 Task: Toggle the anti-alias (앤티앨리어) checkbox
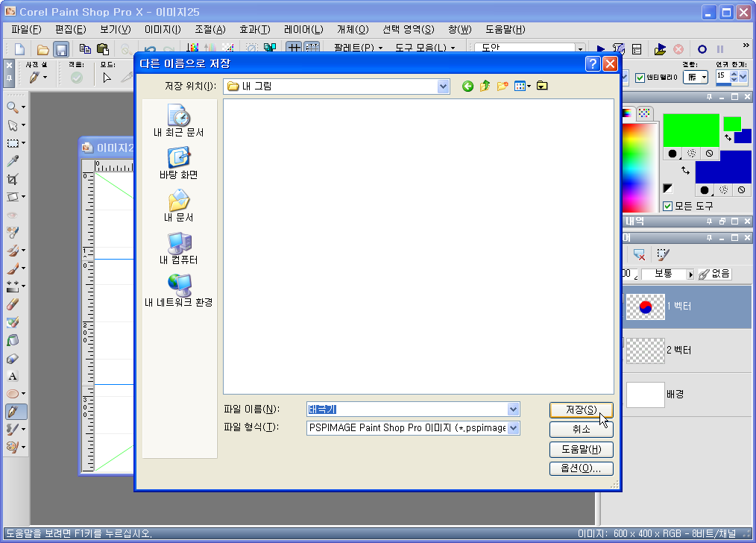tap(640, 78)
